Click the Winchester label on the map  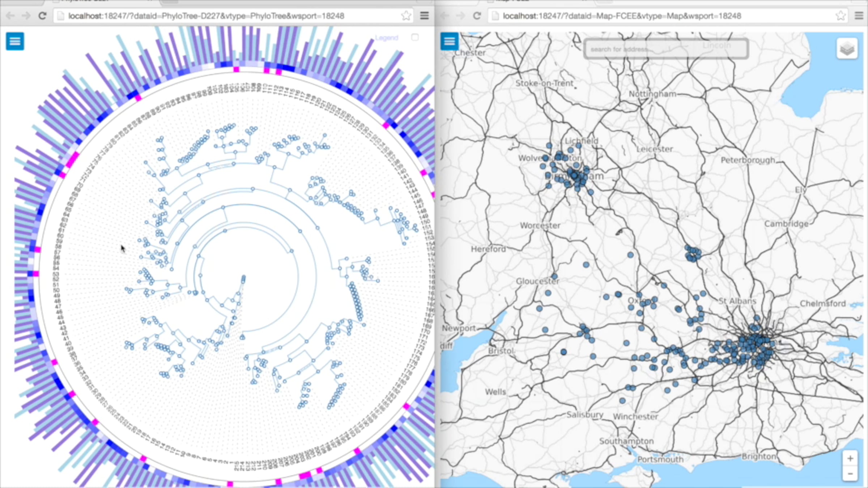[x=635, y=417]
